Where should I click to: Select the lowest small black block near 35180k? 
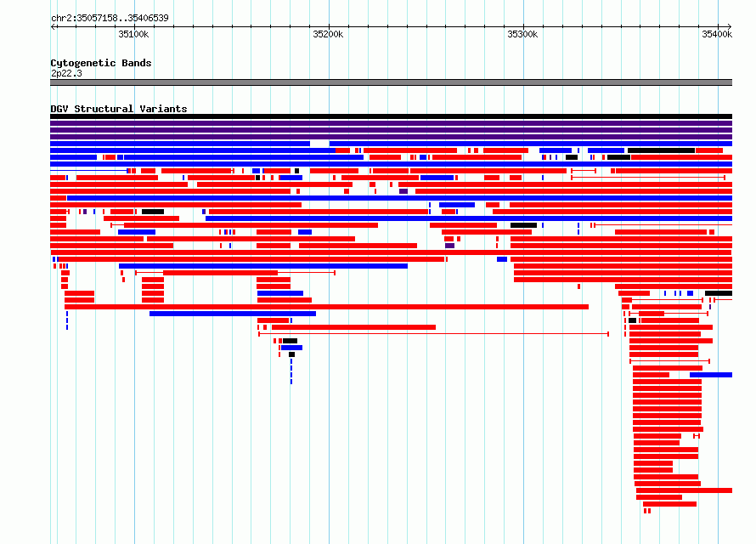(x=291, y=354)
